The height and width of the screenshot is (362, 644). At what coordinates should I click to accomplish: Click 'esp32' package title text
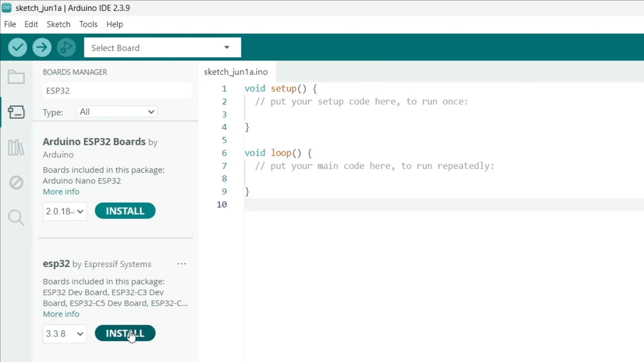[56, 264]
